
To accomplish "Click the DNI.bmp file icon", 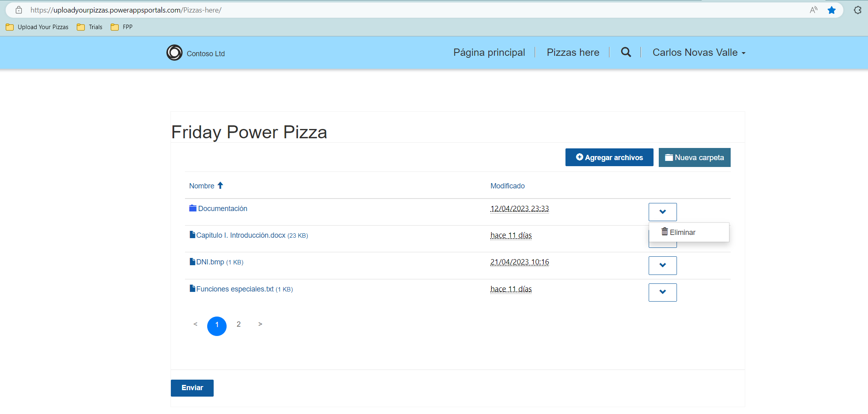I will click(x=192, y=261).
